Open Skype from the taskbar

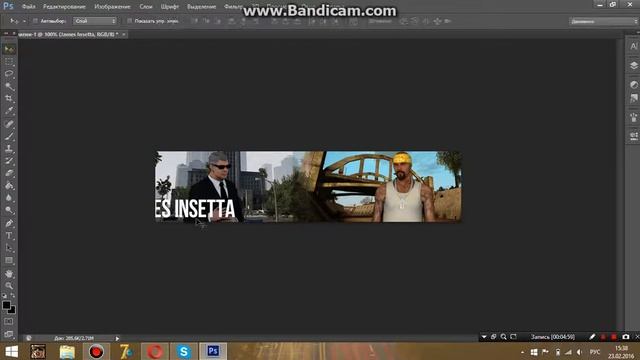coord(184,352)
